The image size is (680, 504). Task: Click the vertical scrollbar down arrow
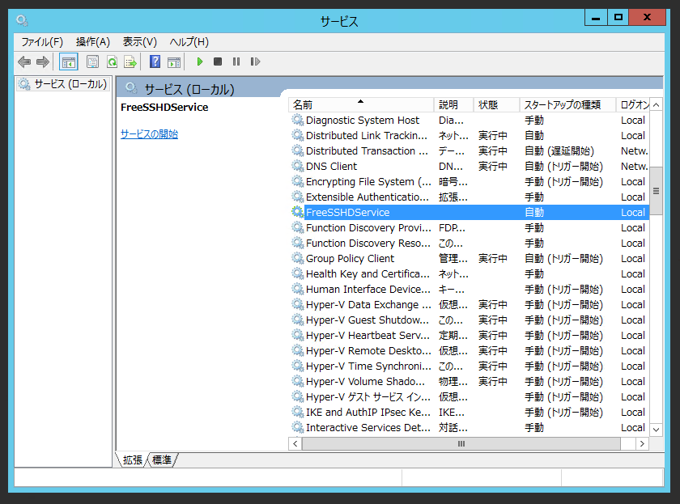[x=656, y=429]
